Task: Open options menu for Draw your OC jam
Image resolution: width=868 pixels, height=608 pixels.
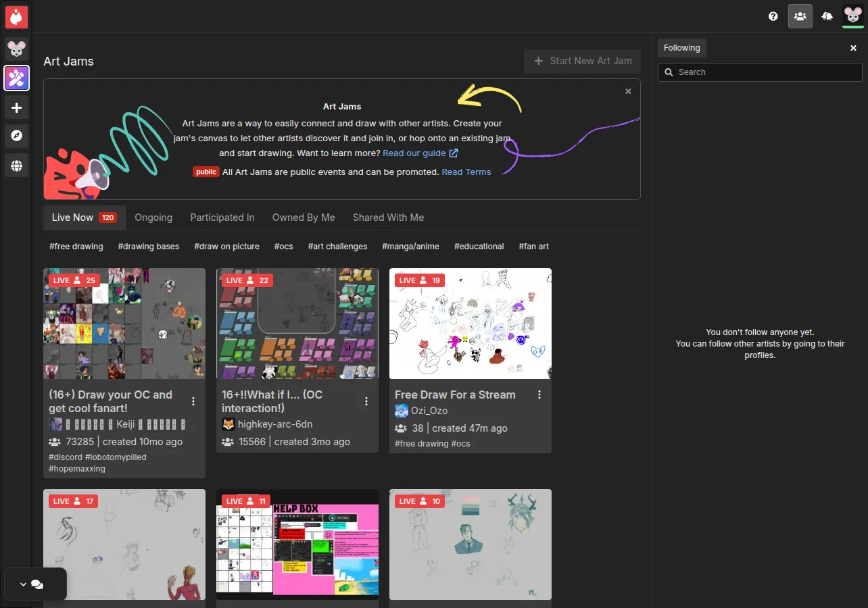Action: (x=193, y=401)
